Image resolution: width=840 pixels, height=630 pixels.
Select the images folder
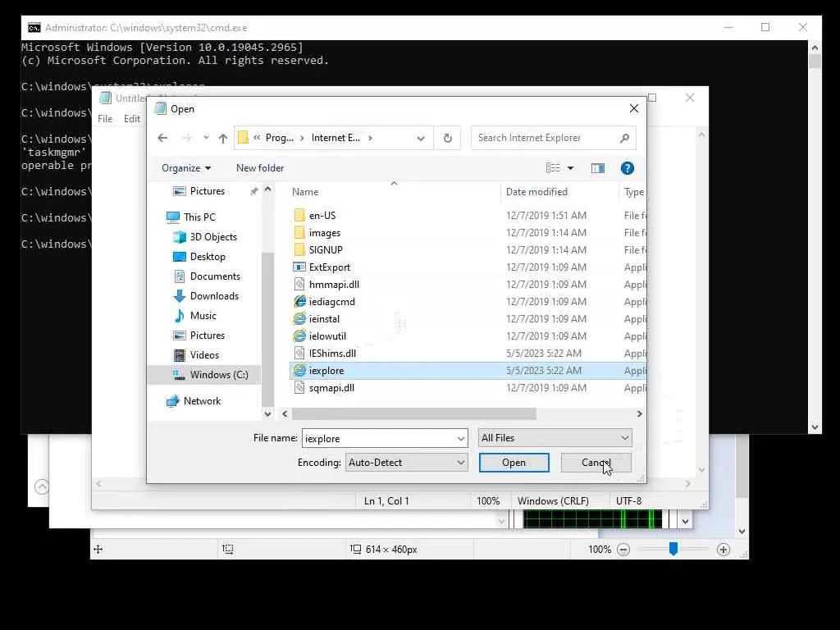tap(325, 233)
